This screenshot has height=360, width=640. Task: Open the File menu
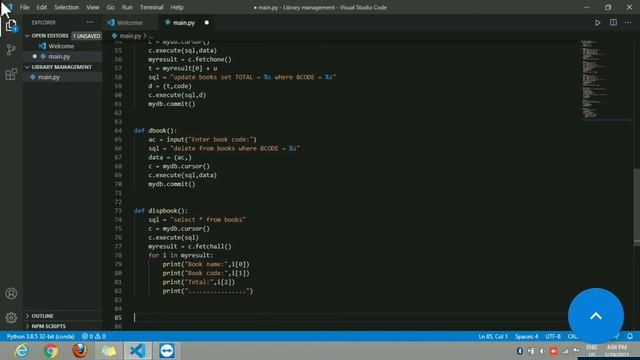[x=24, y=7]
